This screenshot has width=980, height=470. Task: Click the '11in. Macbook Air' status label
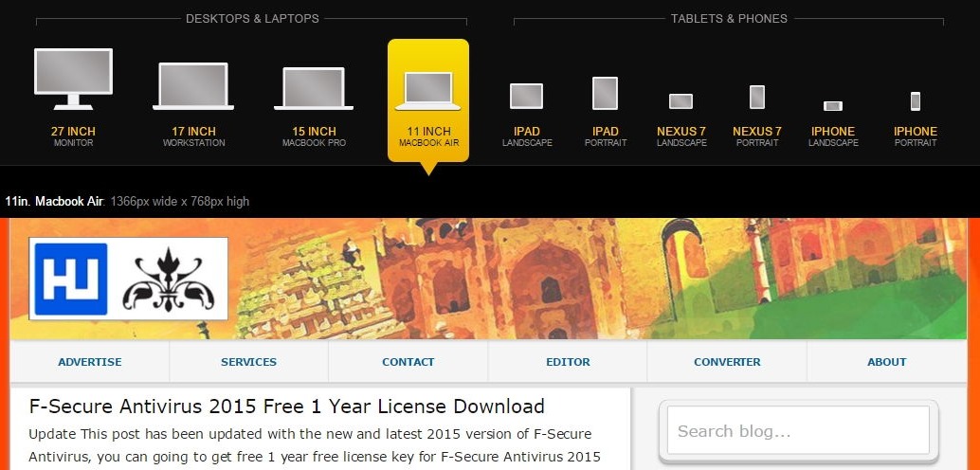tap(55, 201)
